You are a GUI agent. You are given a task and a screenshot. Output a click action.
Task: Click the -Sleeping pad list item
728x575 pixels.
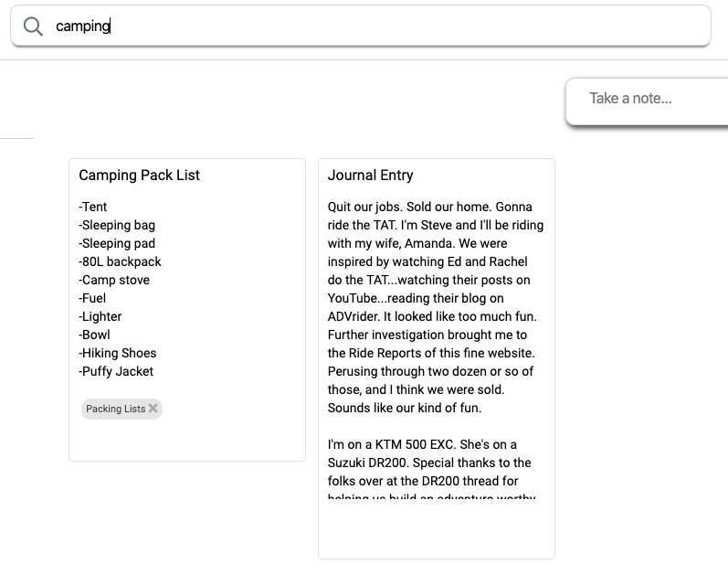coord(117,244)
